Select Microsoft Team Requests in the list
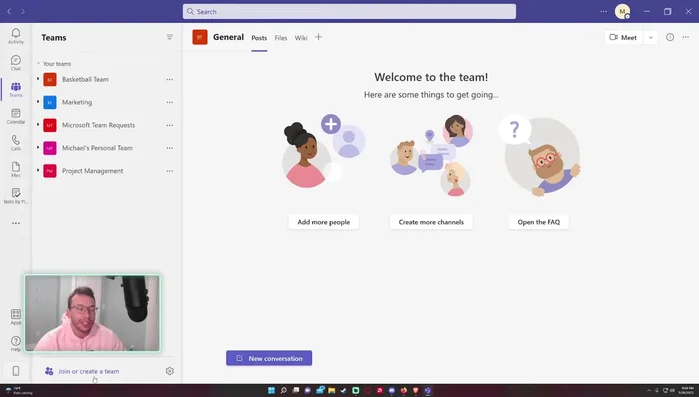The width and height of the screenshot is (699, 397). click(x=99, y=125)
